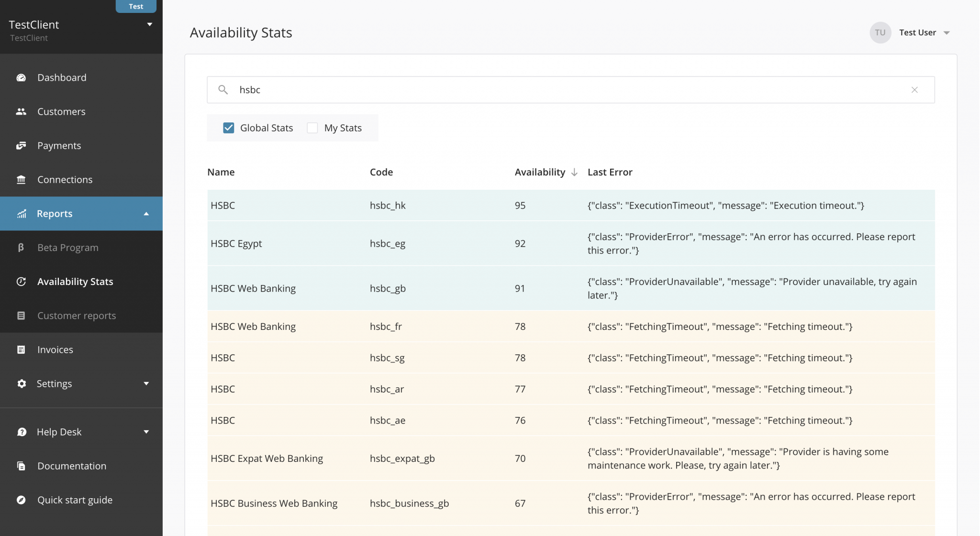Select the Customers people icon
Image resolution: width=980 pixels, height=536 pixels.
[x=22, y=111]
